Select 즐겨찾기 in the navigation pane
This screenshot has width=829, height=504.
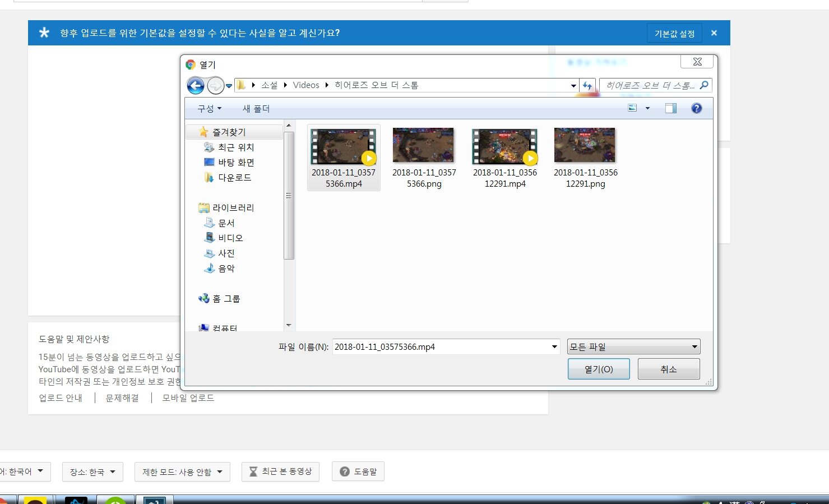pos(229,132)
